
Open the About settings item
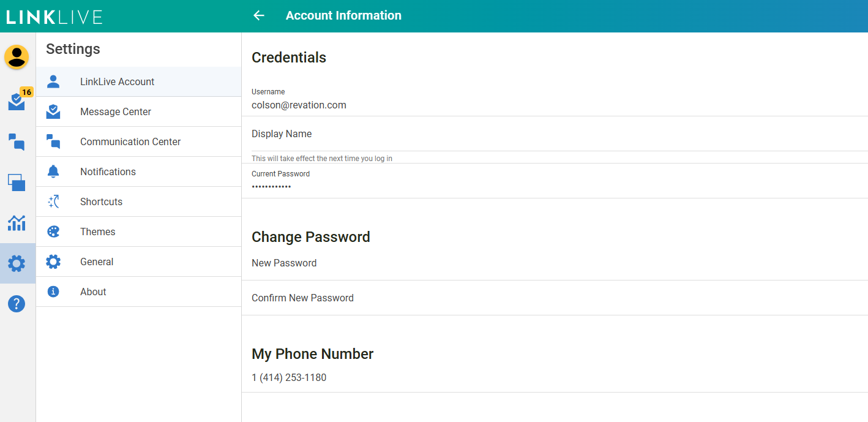pos(93,292)
